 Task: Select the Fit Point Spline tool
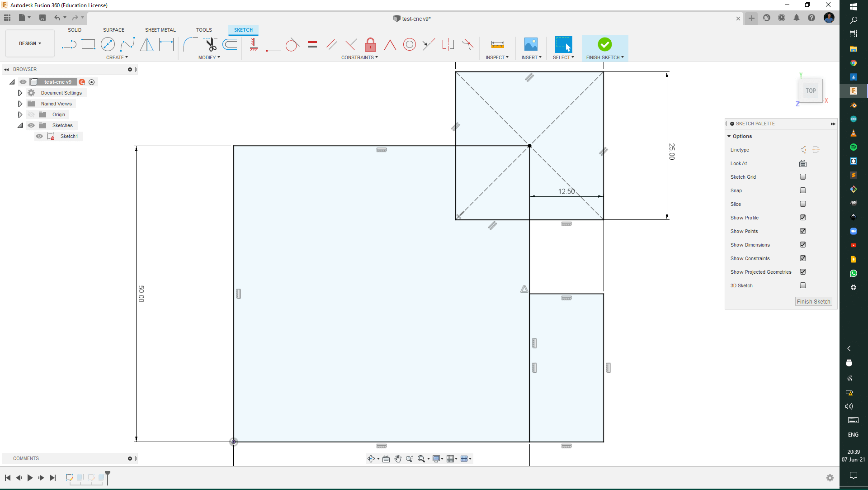pos(127,44)
